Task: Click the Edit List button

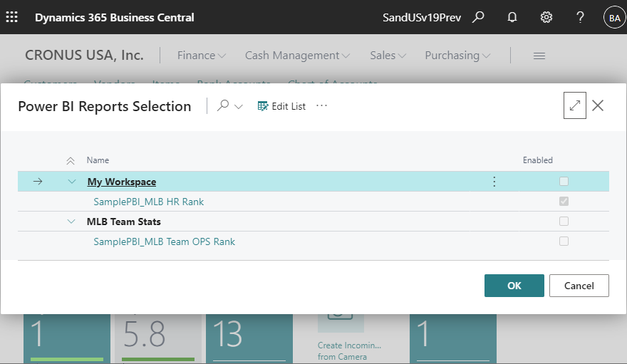Action: point(281,106)
